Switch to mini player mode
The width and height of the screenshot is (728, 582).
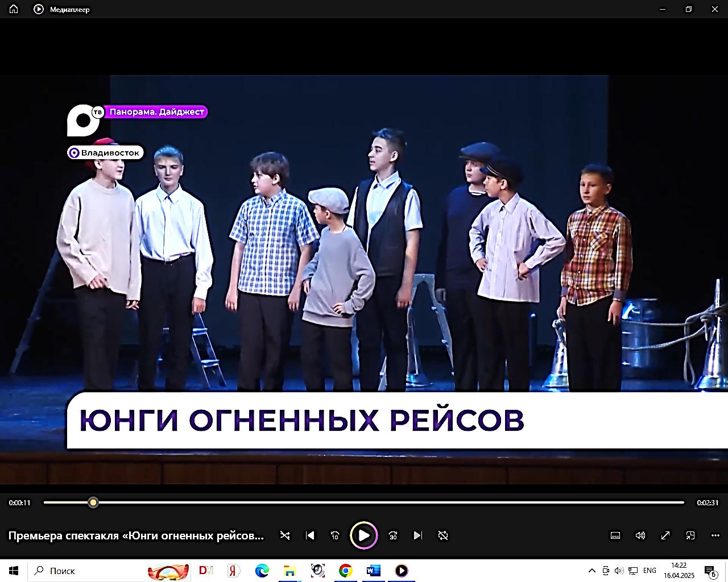(x=690, y=535)
